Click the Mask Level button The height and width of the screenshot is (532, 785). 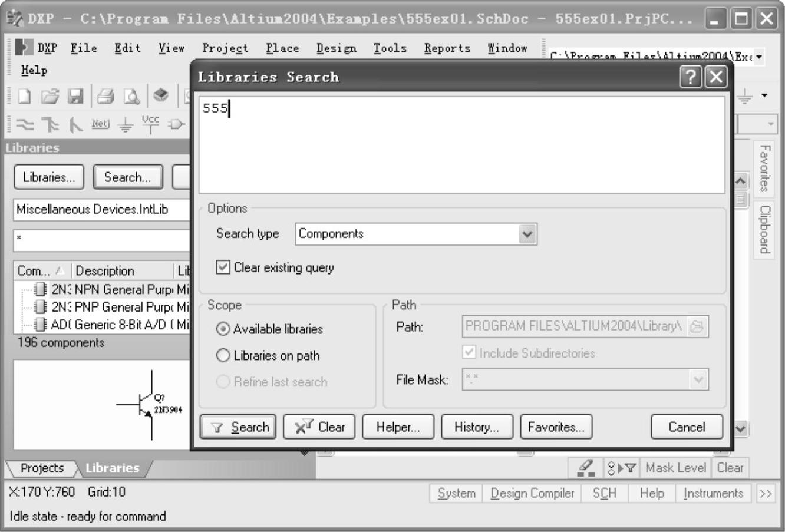676,468
